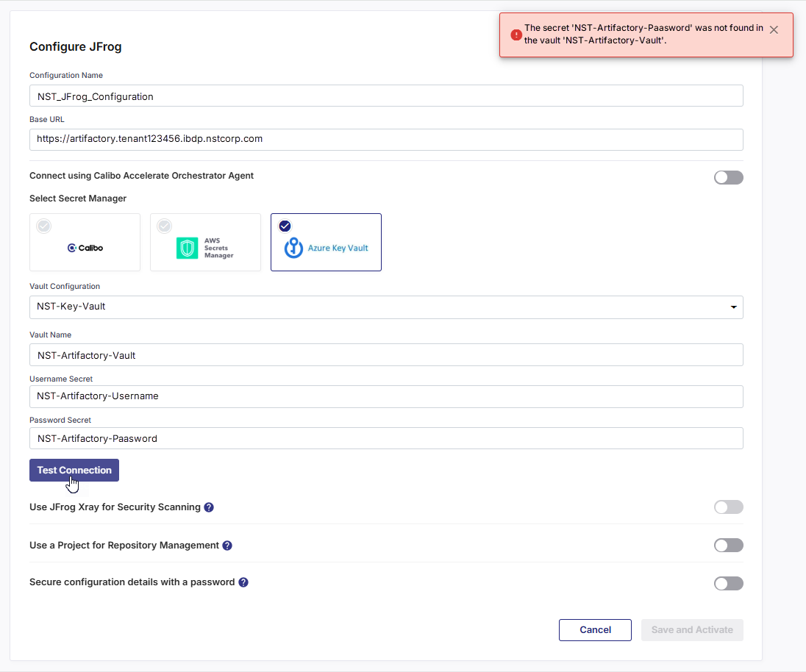Enable JFrog Xray for Security Scanning

point(728,507)
